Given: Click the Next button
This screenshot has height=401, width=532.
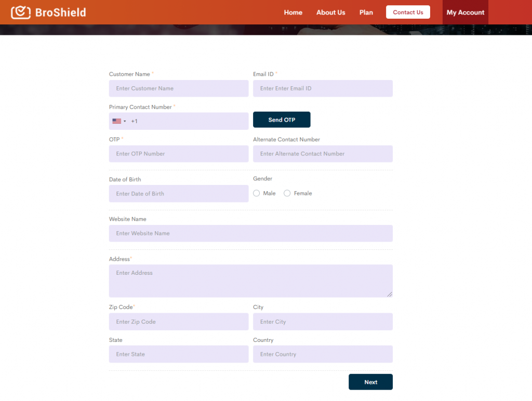Looking at the screenshot, I should click(370, 382).
